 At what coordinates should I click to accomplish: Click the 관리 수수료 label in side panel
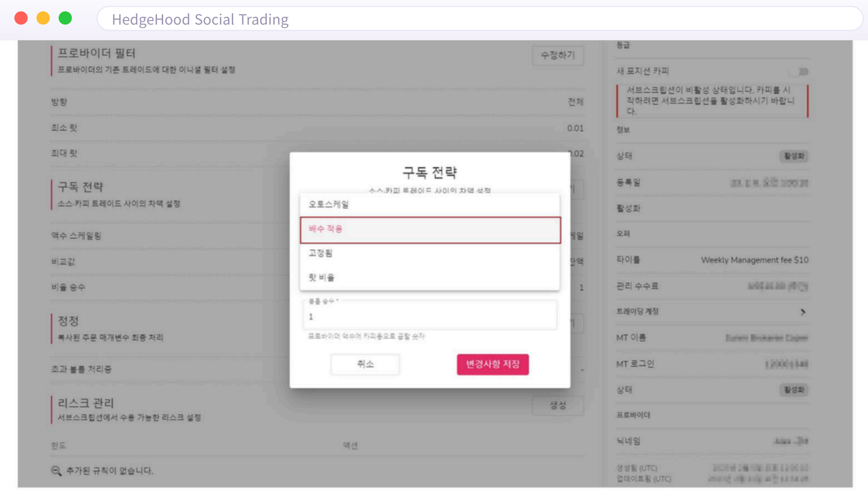point(637,286)
